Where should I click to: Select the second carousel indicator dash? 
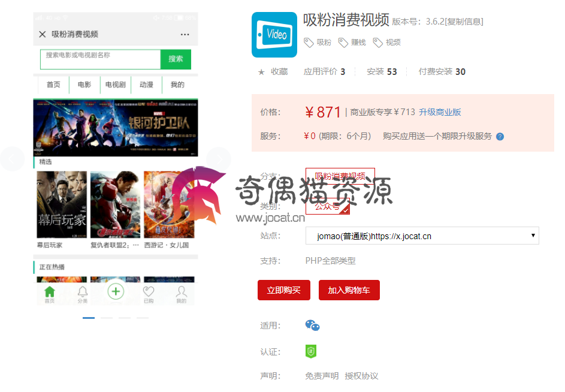coord(107,318)
